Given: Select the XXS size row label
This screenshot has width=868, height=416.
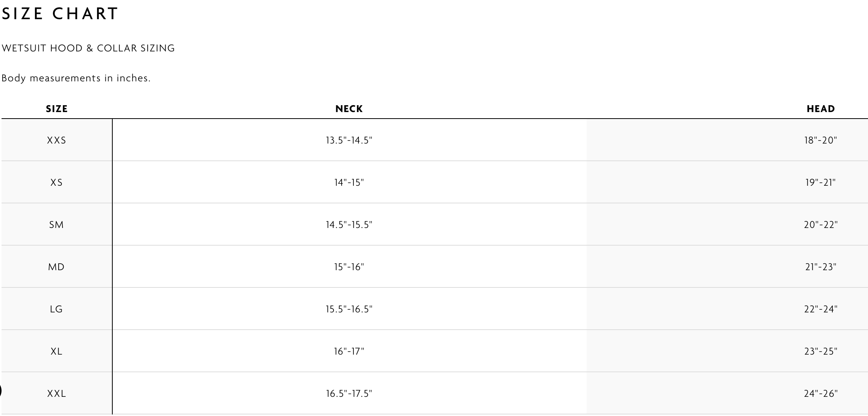Looking at the screenshot, I should coord(57,140).
